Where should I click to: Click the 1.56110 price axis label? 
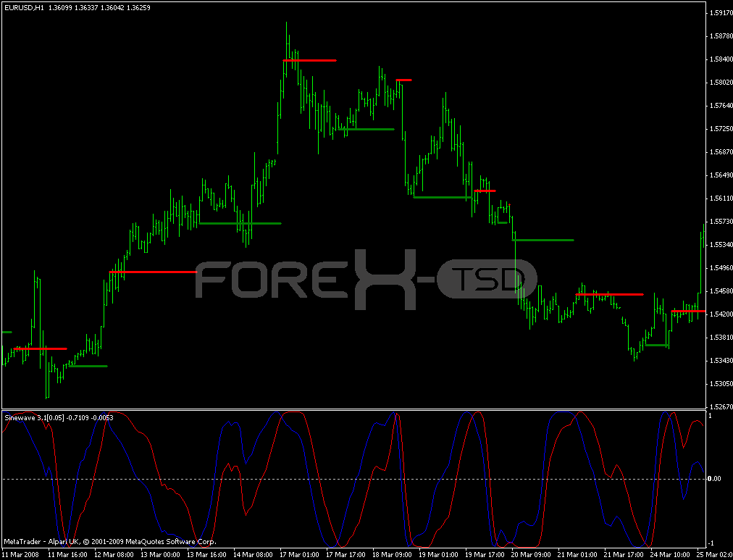(x=721, y=198)
